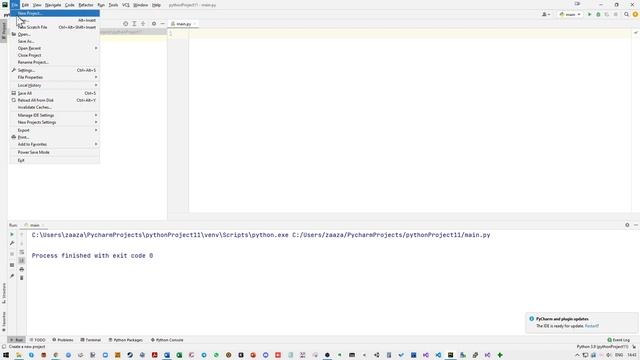Image resolution: width=640 pixels, height=360 pixels.
Task: Rerun main using Run panel play icon
Action: click(12, 234)
